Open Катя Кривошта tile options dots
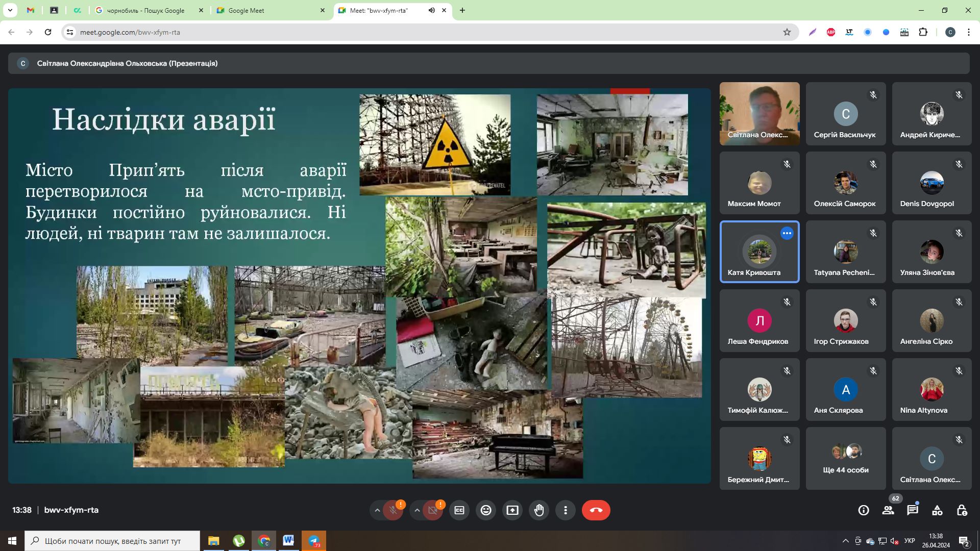The height and width of the screenshot is (551, 980). (x=787, y=233)
